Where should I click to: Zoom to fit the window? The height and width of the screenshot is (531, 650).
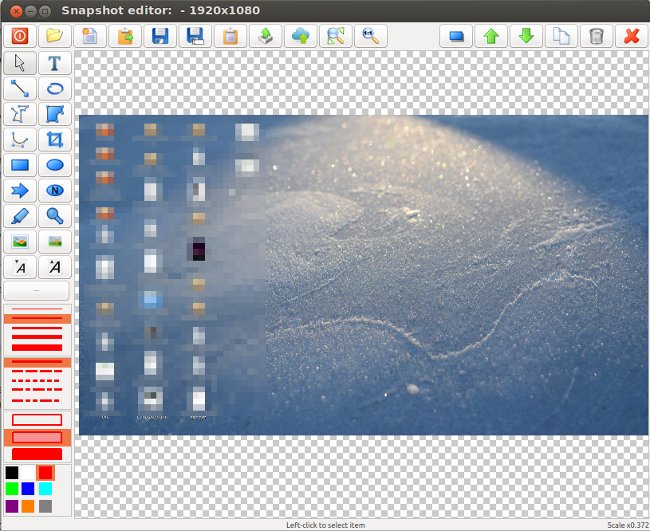(336, 36)
